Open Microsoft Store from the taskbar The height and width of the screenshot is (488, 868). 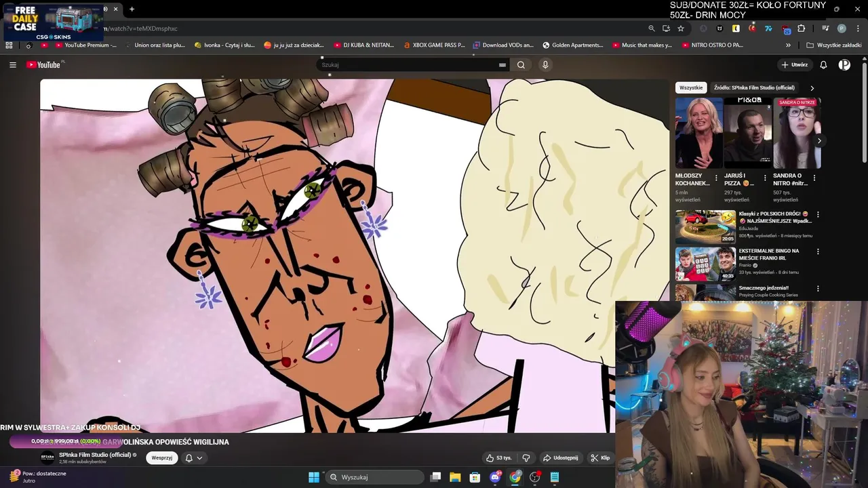[475, 477]
